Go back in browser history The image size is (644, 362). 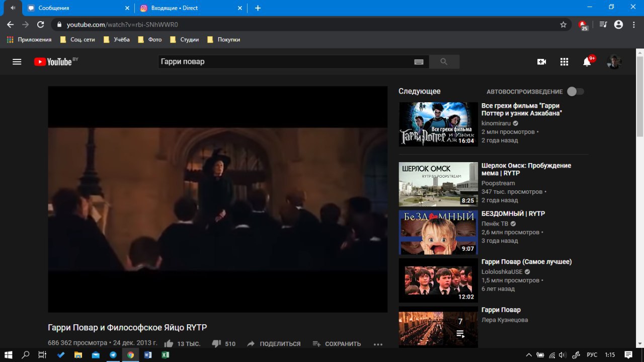[11, 24]
